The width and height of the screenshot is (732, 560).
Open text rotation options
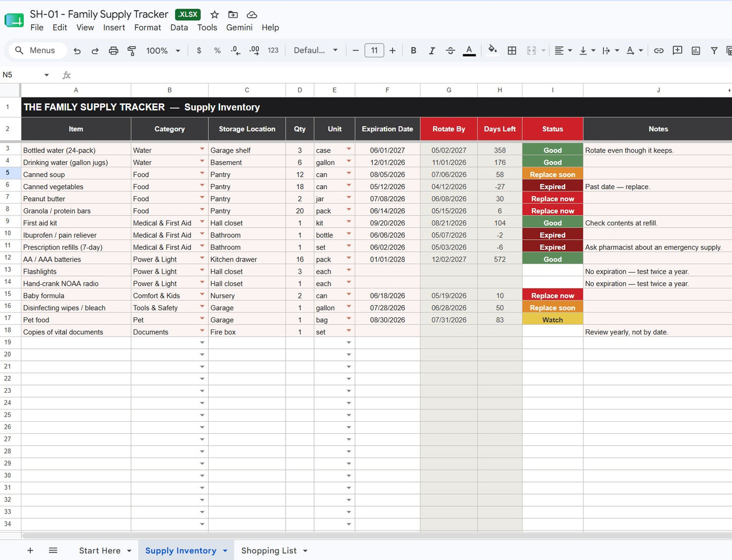pyautogui.click(x=634, y=51)
